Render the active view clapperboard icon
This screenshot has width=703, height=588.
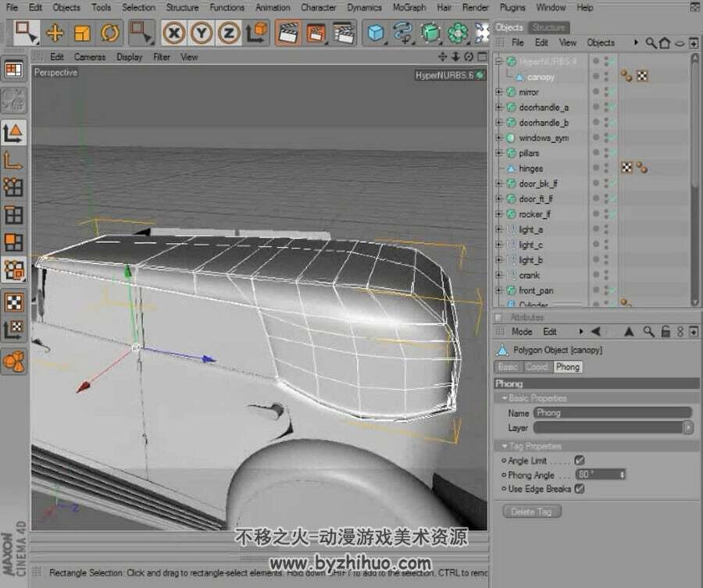coord(288,33)
